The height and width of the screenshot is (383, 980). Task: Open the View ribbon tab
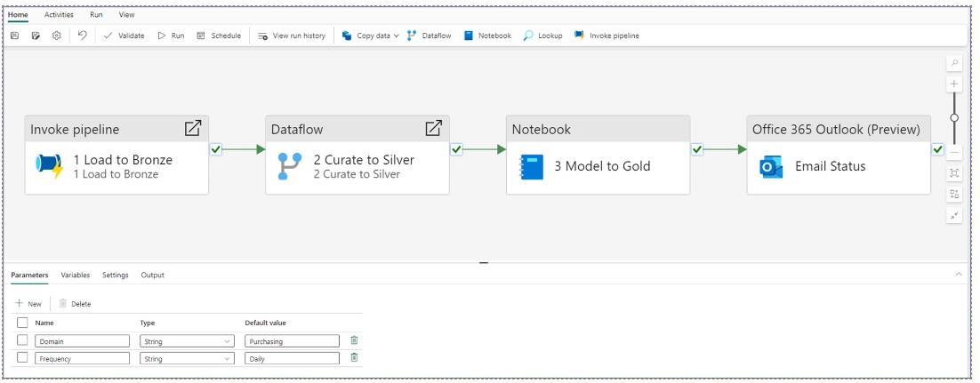click(126, 14)
